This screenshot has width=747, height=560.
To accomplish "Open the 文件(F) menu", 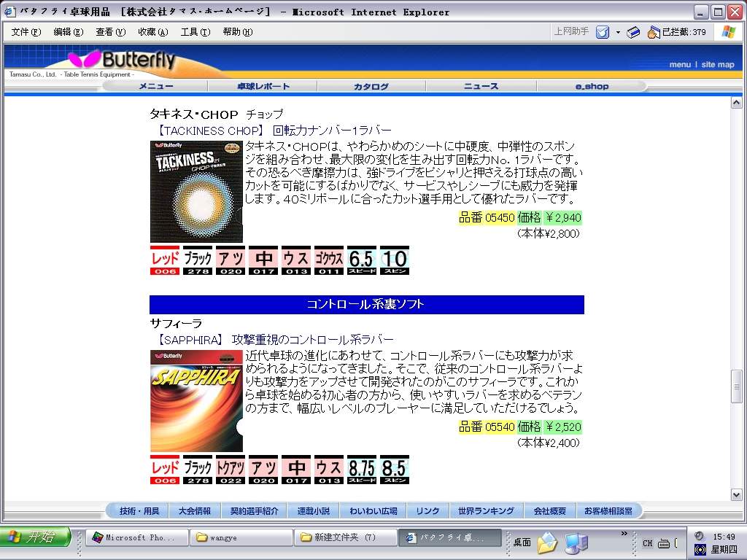I will [x=26, y=32].
